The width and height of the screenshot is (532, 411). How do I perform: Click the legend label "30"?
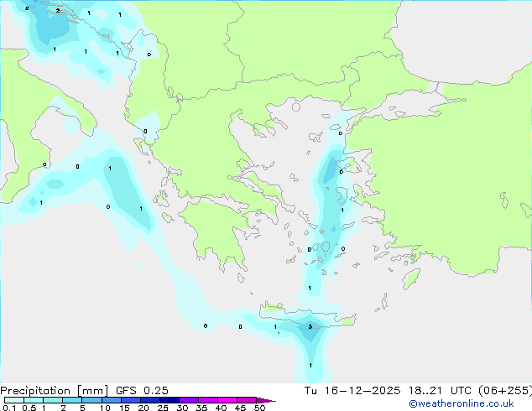182,408
